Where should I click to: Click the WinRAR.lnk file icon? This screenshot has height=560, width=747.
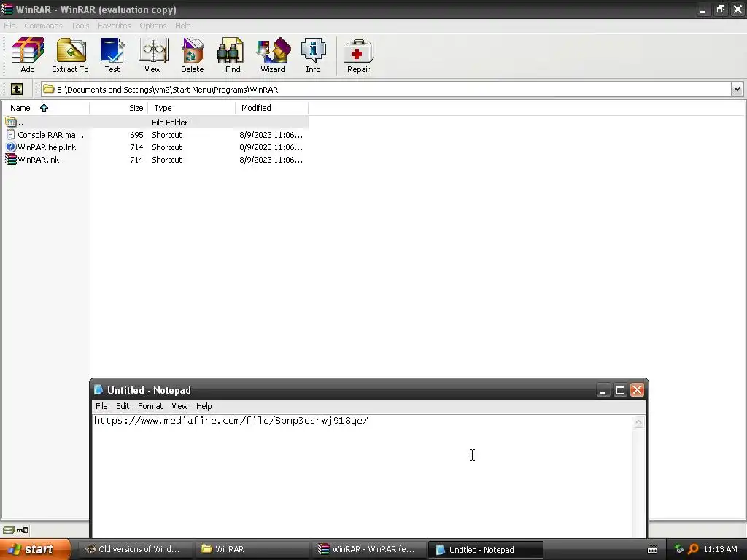coord(11,160)
